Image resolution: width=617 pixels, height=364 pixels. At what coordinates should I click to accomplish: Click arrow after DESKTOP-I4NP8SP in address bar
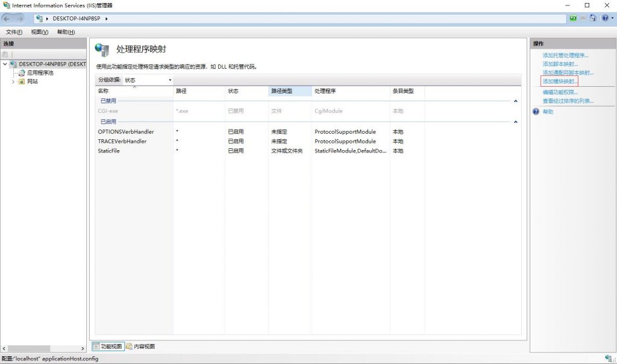tap(106, 19)
